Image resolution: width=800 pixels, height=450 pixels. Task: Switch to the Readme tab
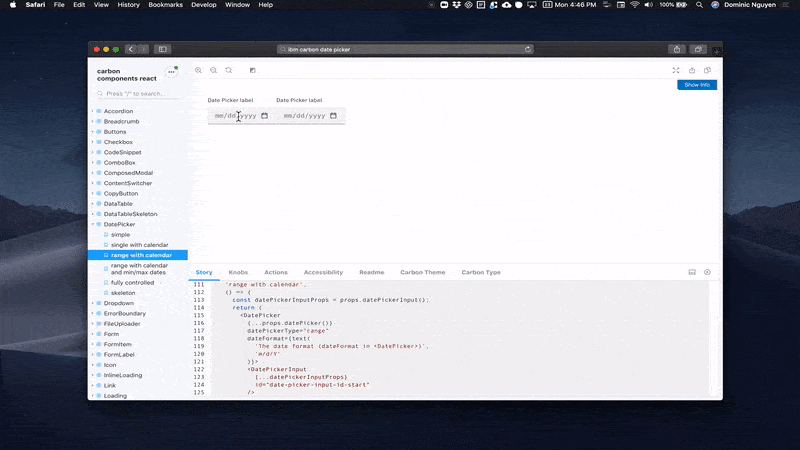(371, 272)
